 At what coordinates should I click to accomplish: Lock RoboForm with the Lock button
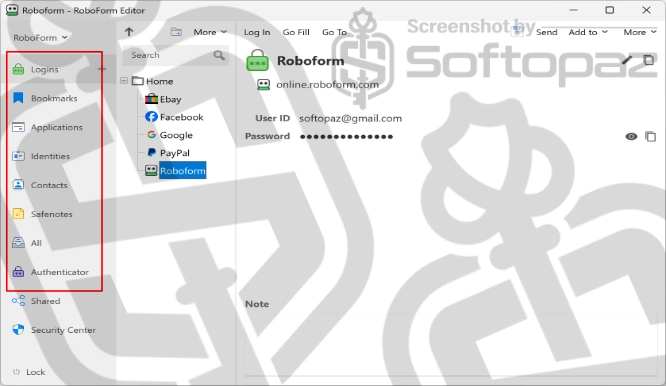[x=29, y=372]
